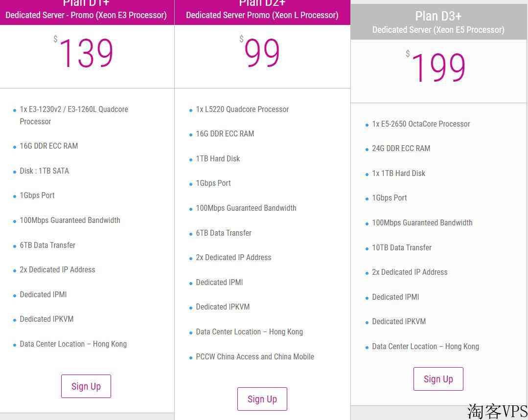The image size is (528, 420).
Task: Click the Xeon L Processor subtitle
Action: click(x=262, y=15)
